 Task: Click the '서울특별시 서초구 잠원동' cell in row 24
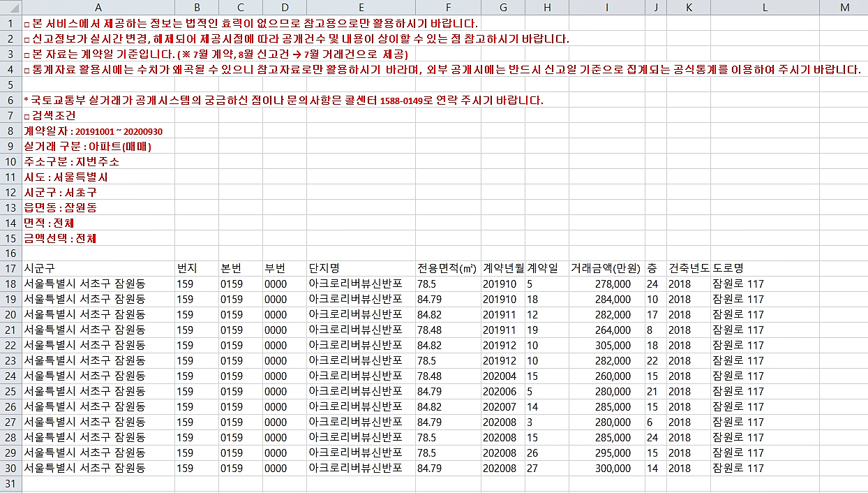click(98, 376)
